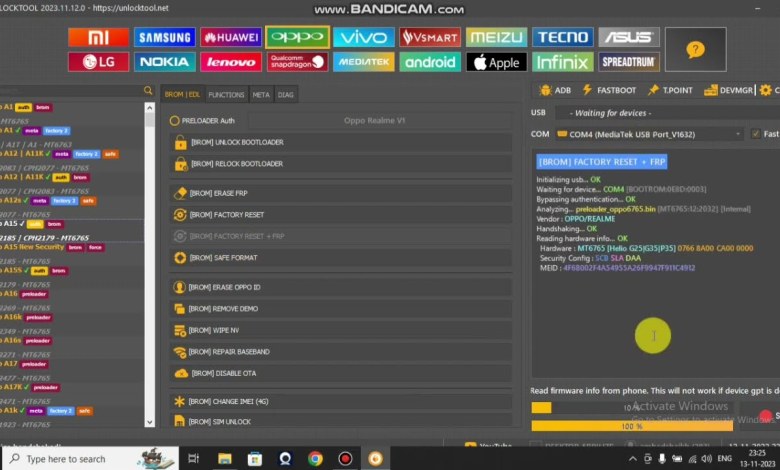Click the model list scroll-up arrow
This screenshot has width=780, height=470.
[x=150, y=107]
